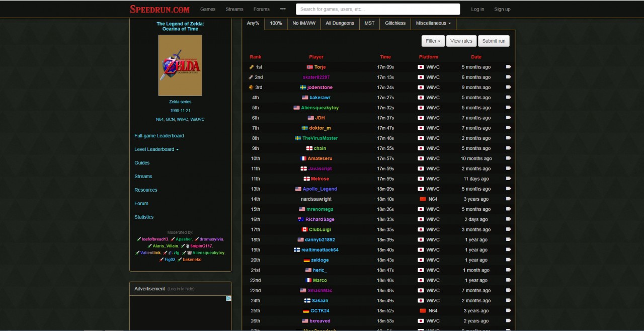This screenshot has height=331, width=644.
Task: Click China platform flag in narcissawright's row
Action: 423,199
